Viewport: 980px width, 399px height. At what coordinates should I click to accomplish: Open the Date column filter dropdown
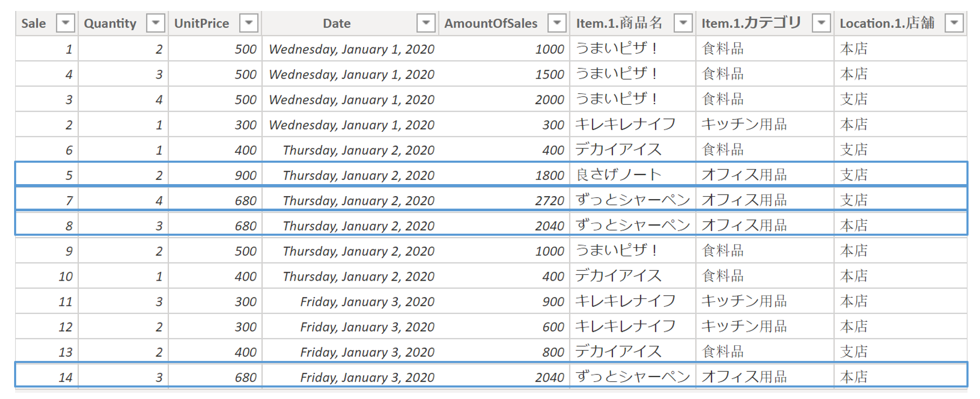(426, 23)
